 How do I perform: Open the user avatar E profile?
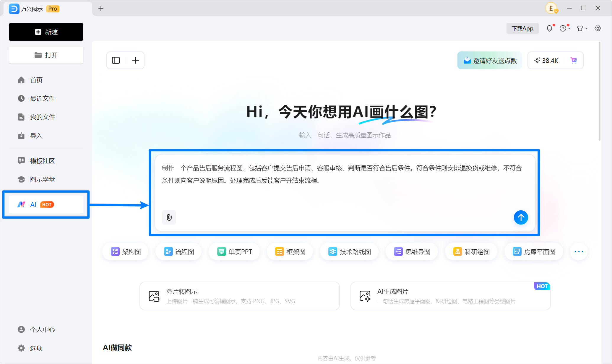[551, 8]
